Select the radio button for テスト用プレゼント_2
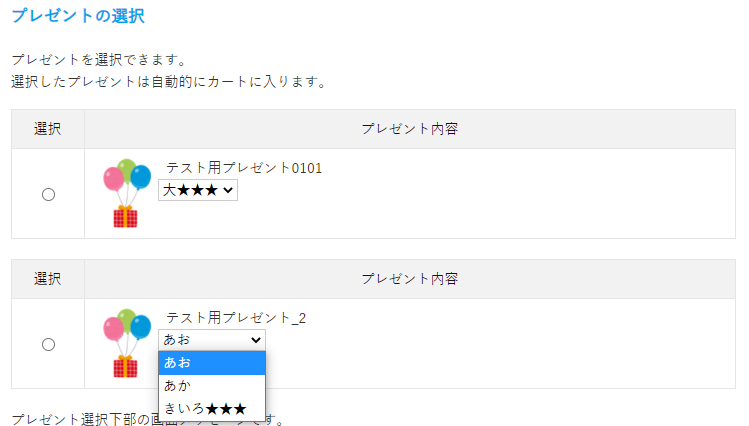 [48, 345]
